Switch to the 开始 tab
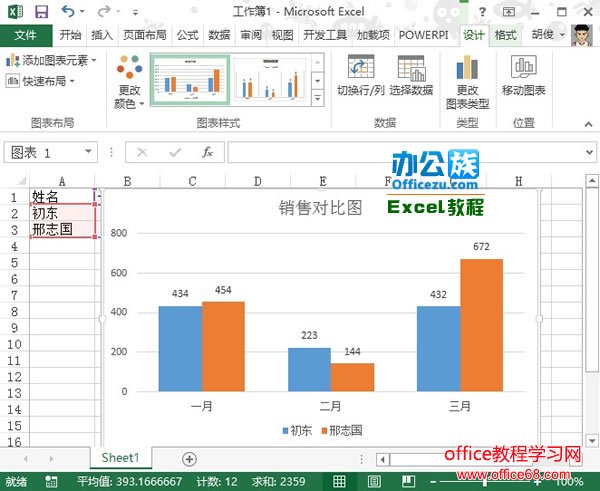600x491 pixels. tap(70, 35)
